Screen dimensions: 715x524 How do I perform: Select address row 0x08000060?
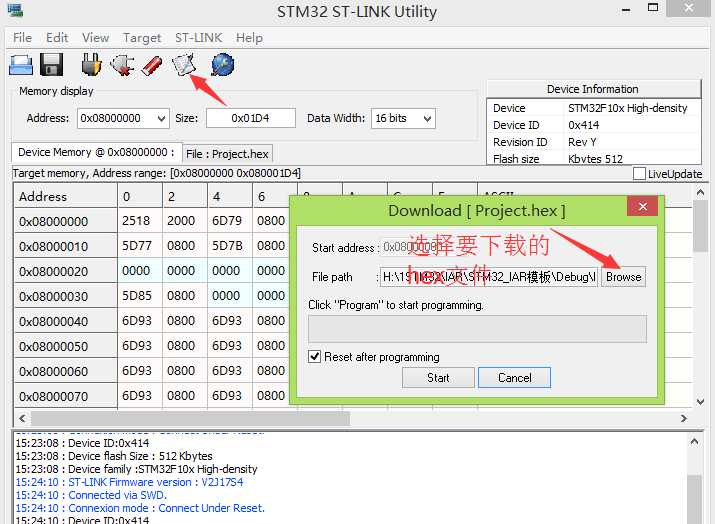point(65,371)
